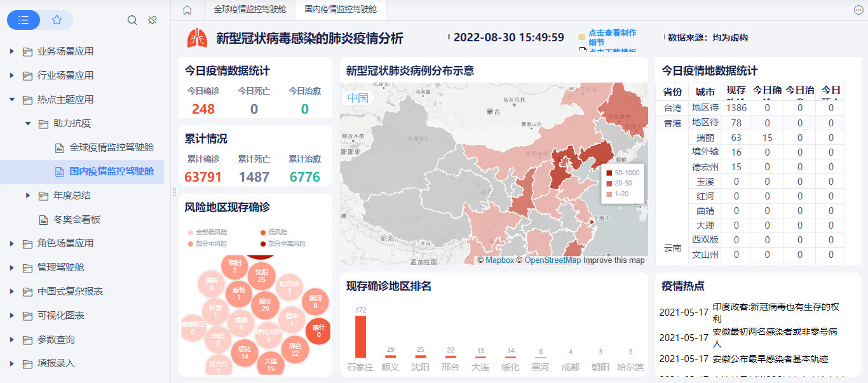Click the 全球疫情监控驾驶舱 report file icon

59,148
